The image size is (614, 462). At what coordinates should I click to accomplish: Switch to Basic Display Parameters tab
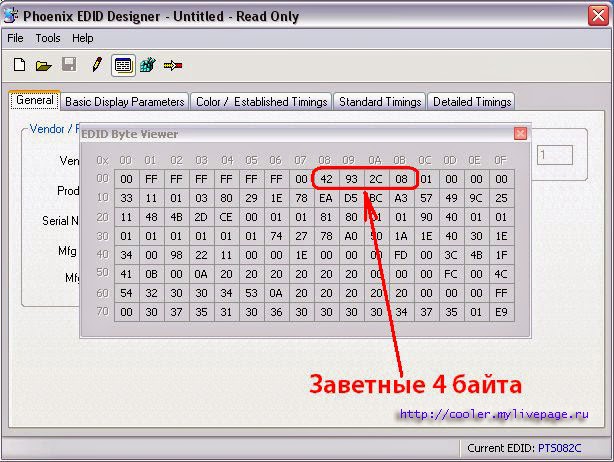click(x=125, y=102)
